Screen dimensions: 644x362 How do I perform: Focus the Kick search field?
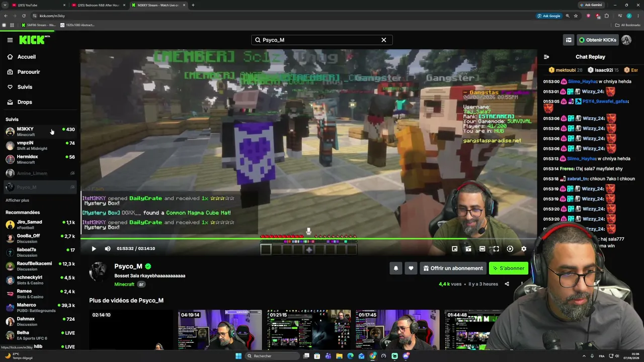pyautogui.click(x=321, y=40)
